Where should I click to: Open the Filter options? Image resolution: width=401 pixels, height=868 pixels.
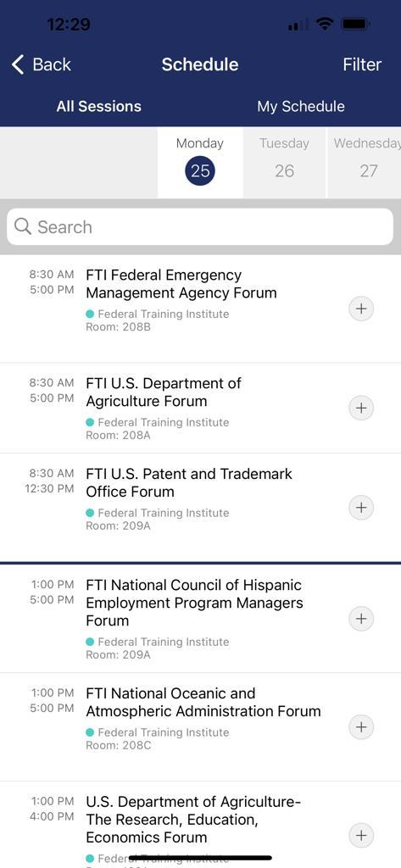pos(362,64)
